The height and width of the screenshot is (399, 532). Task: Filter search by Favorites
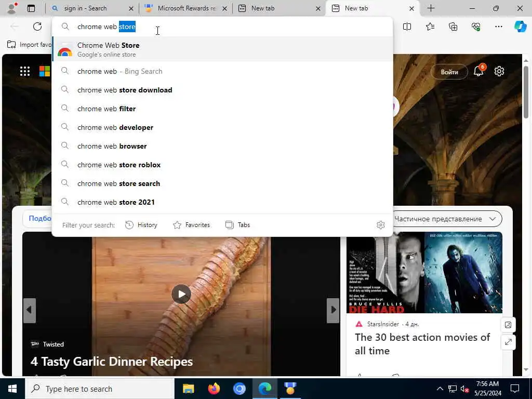(x=191, y=225)
